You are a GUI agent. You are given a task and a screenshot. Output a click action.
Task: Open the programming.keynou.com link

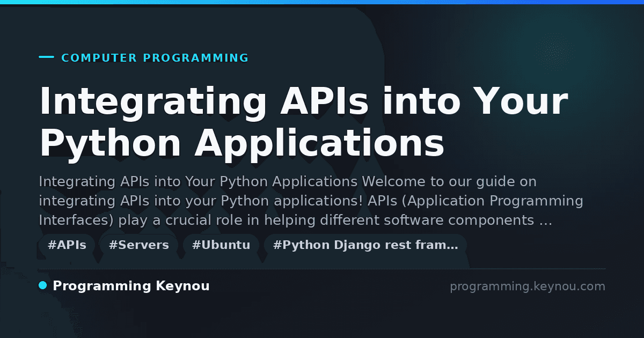[528, 286]
